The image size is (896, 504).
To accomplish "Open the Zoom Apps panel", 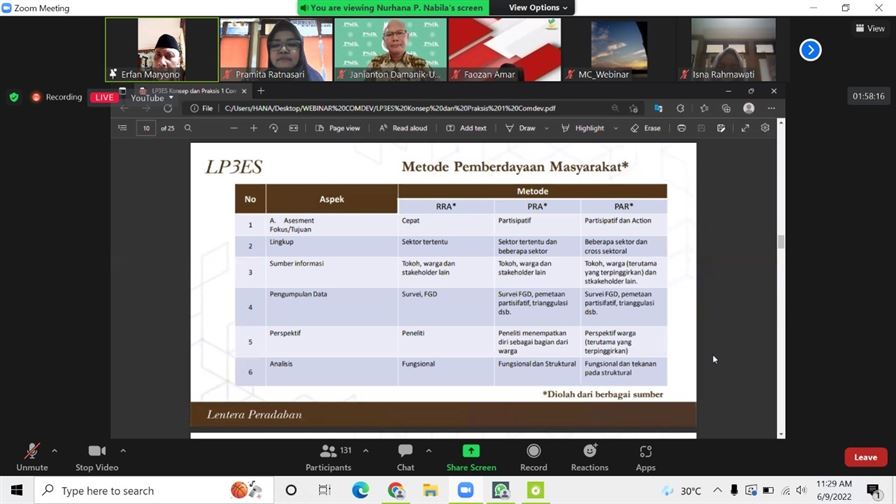I will (645, 456).
